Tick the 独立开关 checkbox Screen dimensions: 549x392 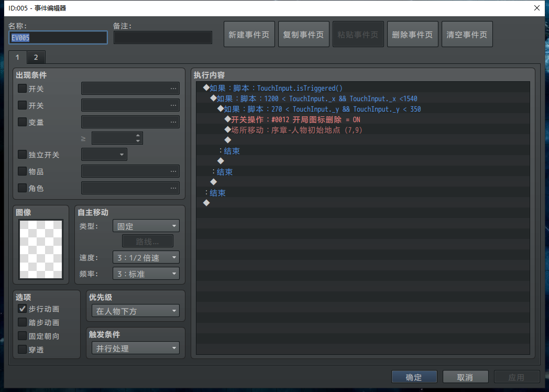pos(22,155)
